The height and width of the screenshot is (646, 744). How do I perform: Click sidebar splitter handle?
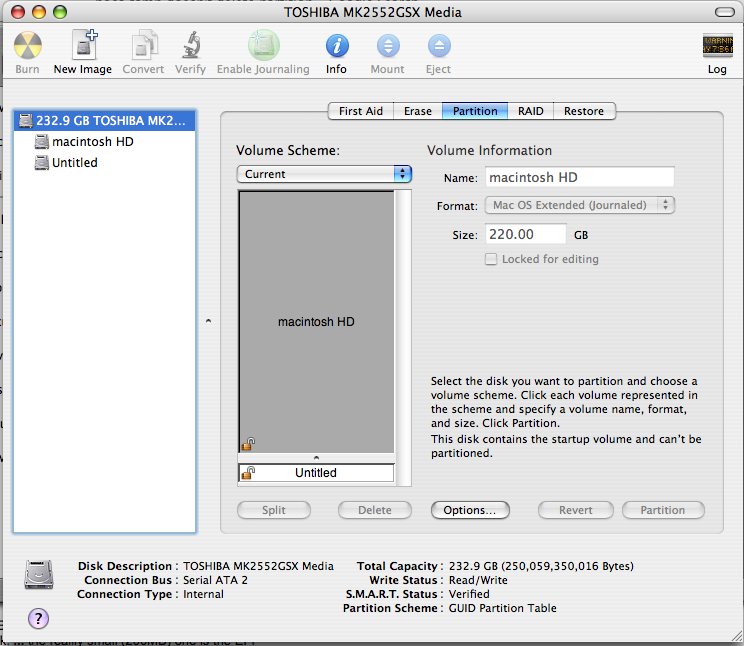coord(208,321)
